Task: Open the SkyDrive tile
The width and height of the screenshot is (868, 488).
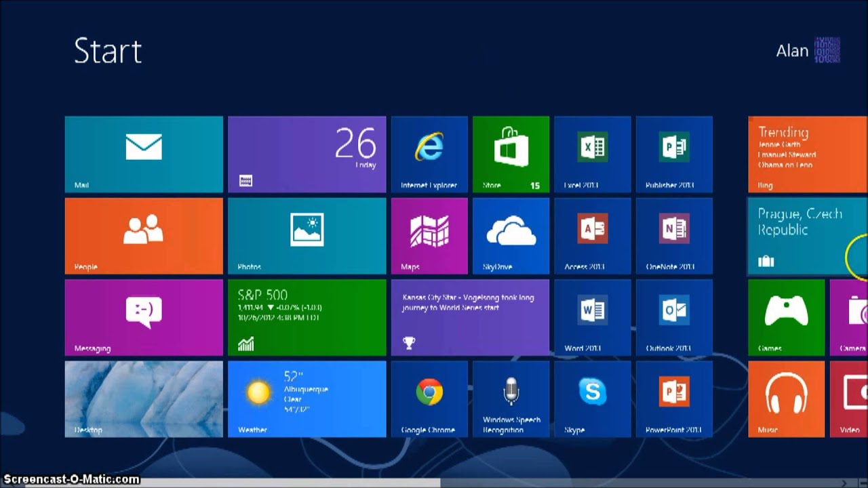Action: pos(511,236)
